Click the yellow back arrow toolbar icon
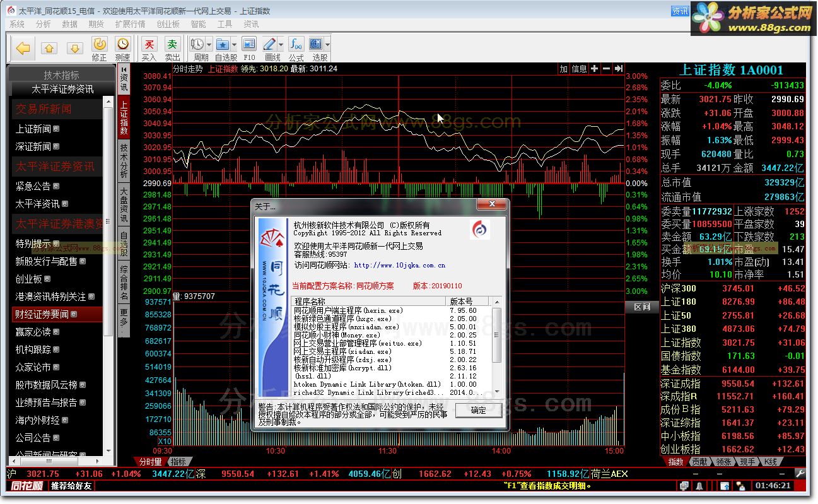818x504 pixels. 24,48
